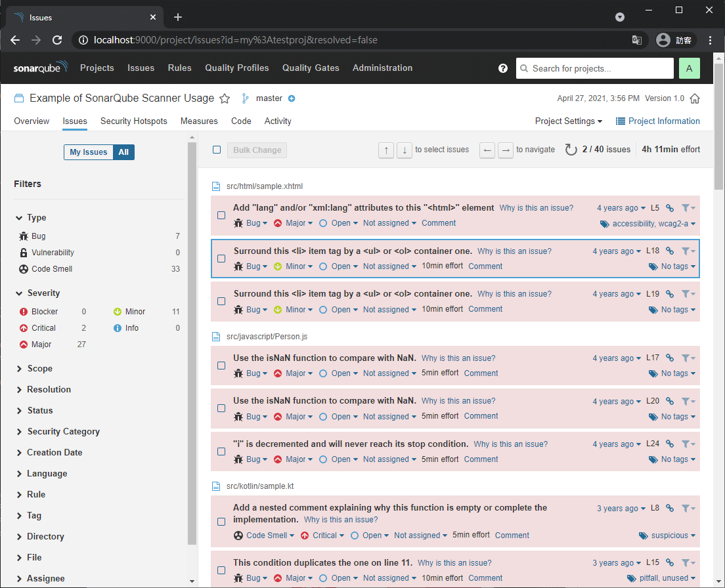Expand the Language filter
This screenshot has height=588, width=725.
(42, 473)
